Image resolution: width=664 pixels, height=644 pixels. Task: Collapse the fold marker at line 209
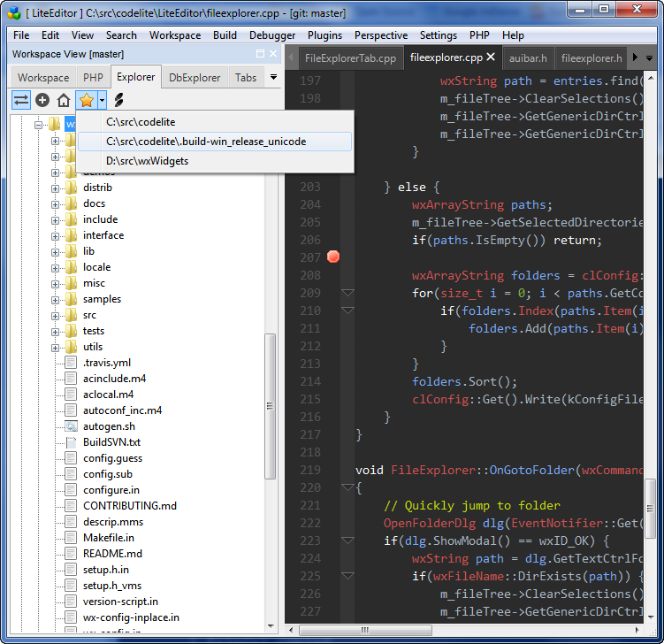(x=347, y=293)
